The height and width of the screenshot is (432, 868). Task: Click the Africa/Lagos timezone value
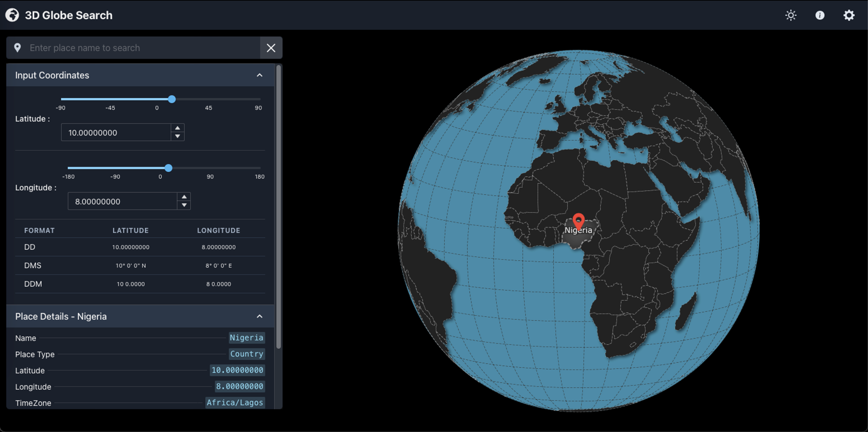click(x=235, y=403)
